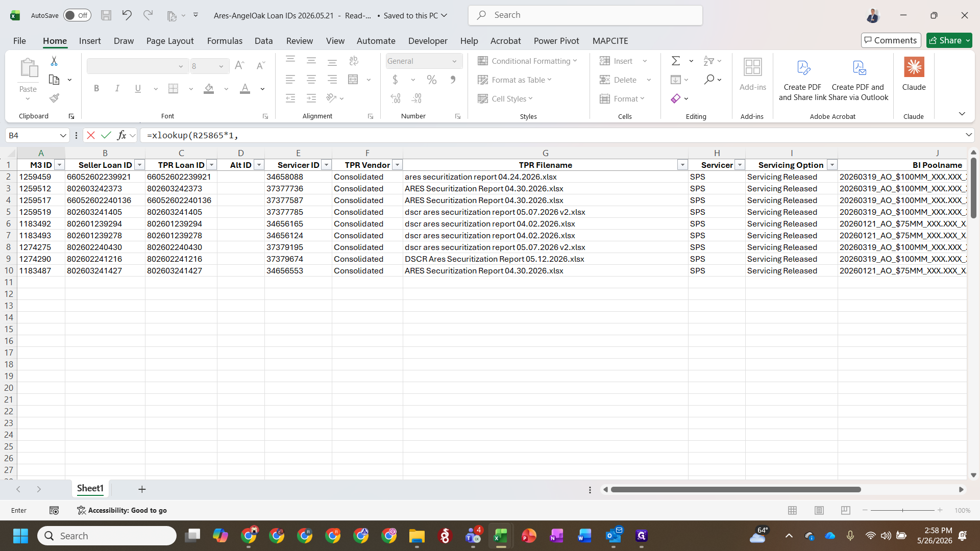Click the Share button
This screenshot has height=551, width=980.
(949, 40)
